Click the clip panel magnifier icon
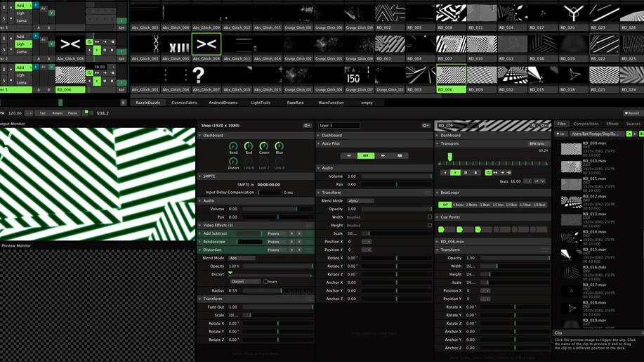The height and width of the screenshot is (362, 644). 534,125
